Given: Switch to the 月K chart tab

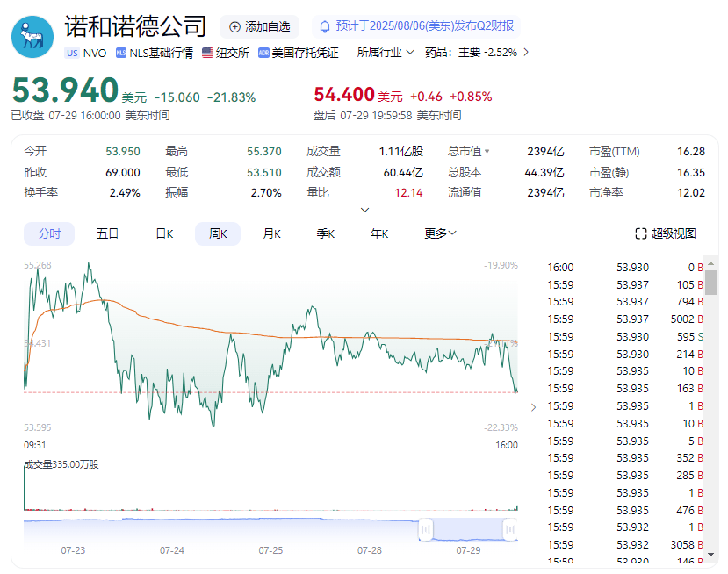Looking at the screenshot, I should point(271,233).
